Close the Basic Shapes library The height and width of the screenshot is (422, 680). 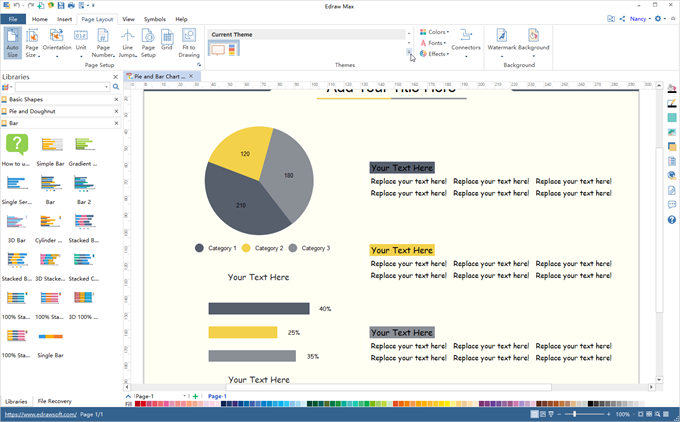pyautogui.click(x=116, y=99)
